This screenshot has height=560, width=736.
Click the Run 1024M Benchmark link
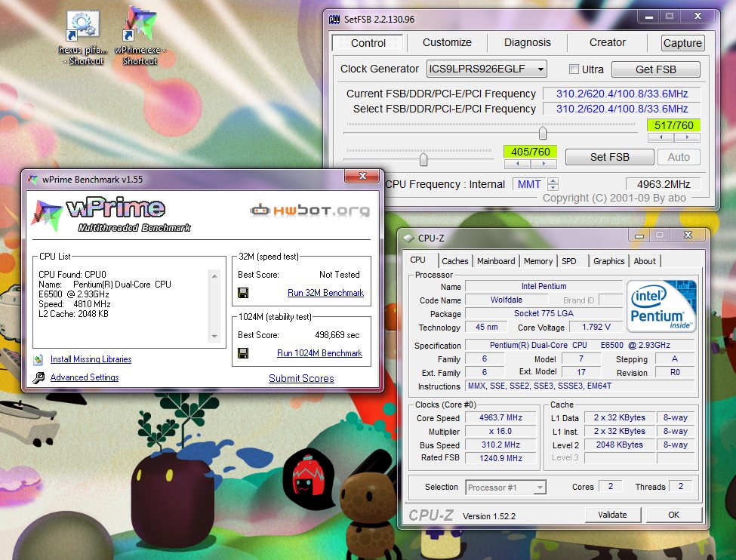[x=319, y=353]
